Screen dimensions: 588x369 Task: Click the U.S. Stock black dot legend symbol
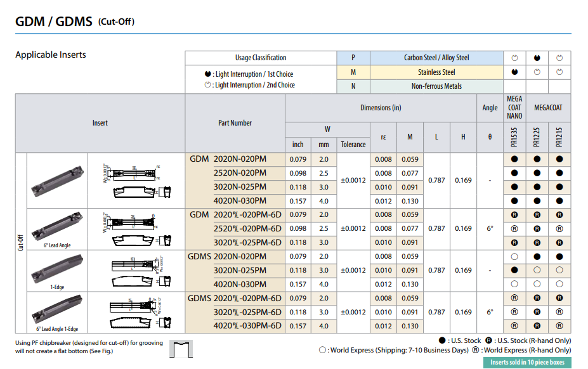(x=442, y=340)
